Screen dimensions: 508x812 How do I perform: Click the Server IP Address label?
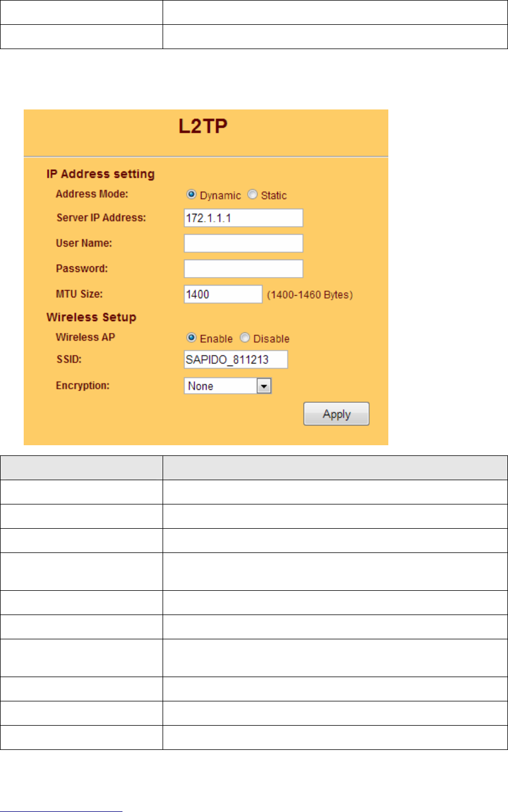pos(101,218)
